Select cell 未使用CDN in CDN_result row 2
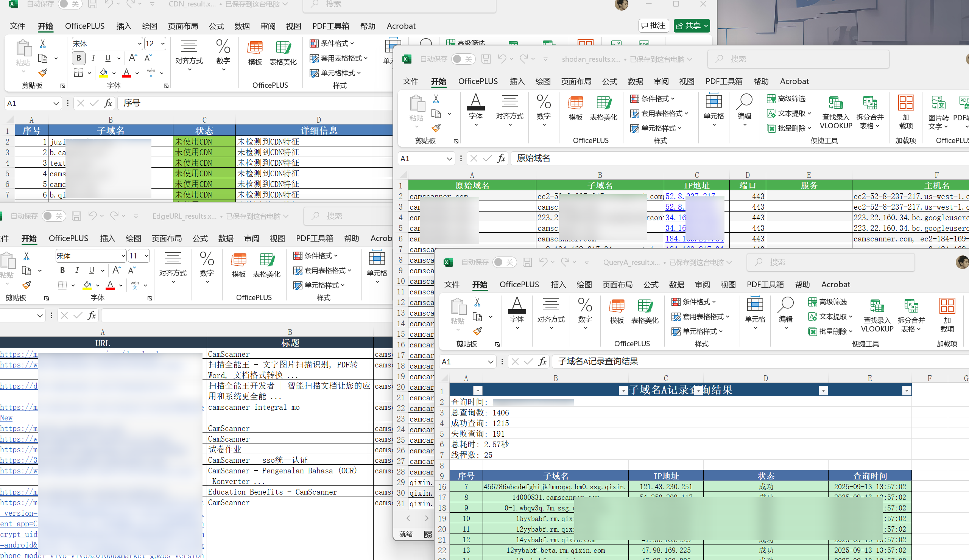This screenshot has width=969, height=560. [x=204, y=142]
